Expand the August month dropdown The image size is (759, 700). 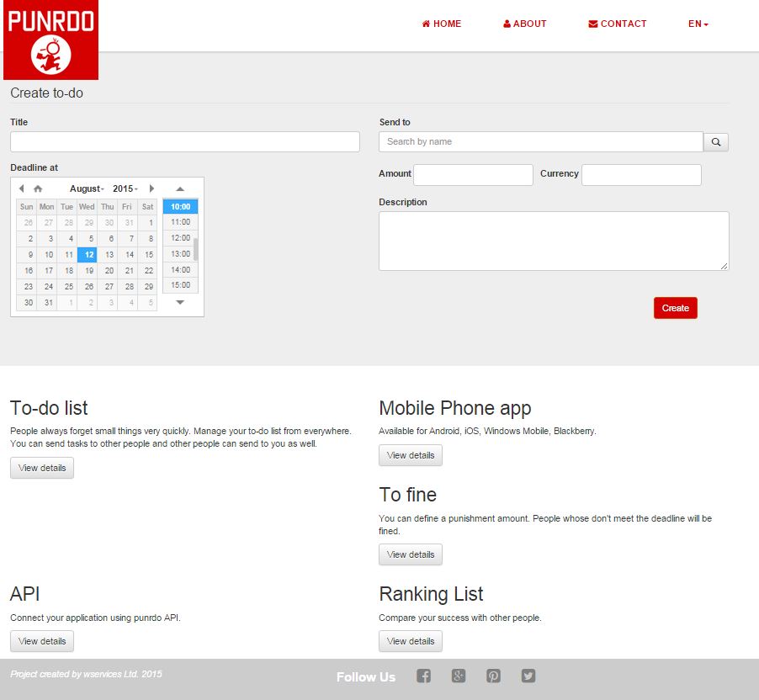87,188
